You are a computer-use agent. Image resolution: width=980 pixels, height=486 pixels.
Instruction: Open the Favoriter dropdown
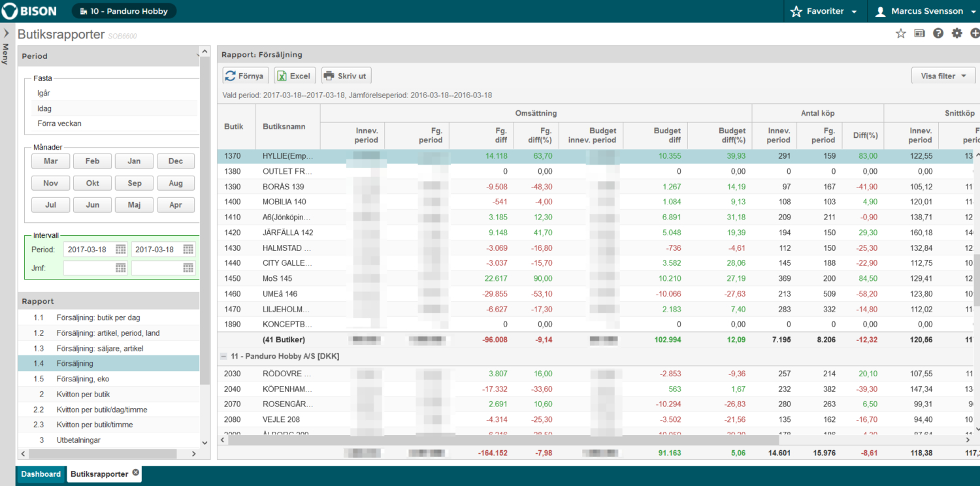(x=825, y=11)
